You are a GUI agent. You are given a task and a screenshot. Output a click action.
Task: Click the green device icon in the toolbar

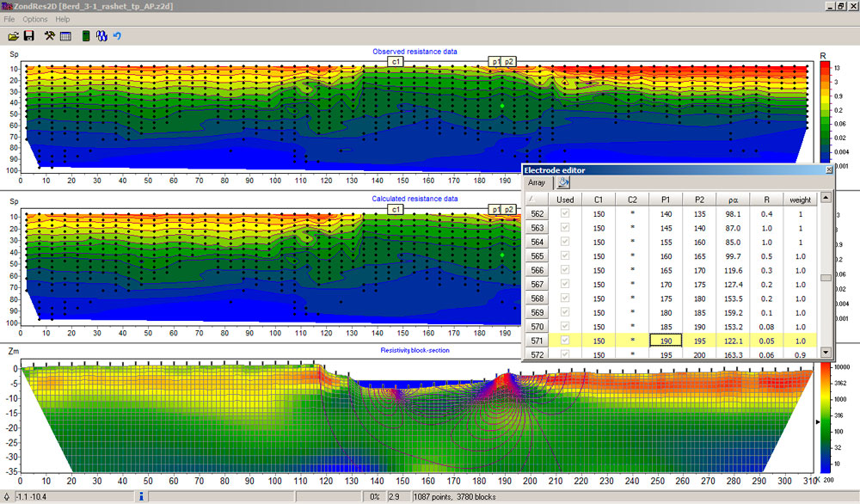pyautogui.click(x=85, y=36)
